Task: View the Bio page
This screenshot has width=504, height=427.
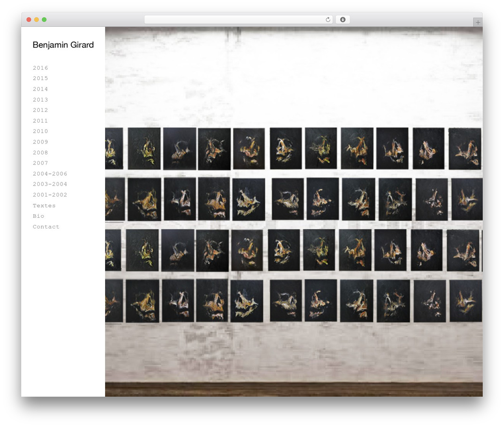Action: click(x=39, y=216)
